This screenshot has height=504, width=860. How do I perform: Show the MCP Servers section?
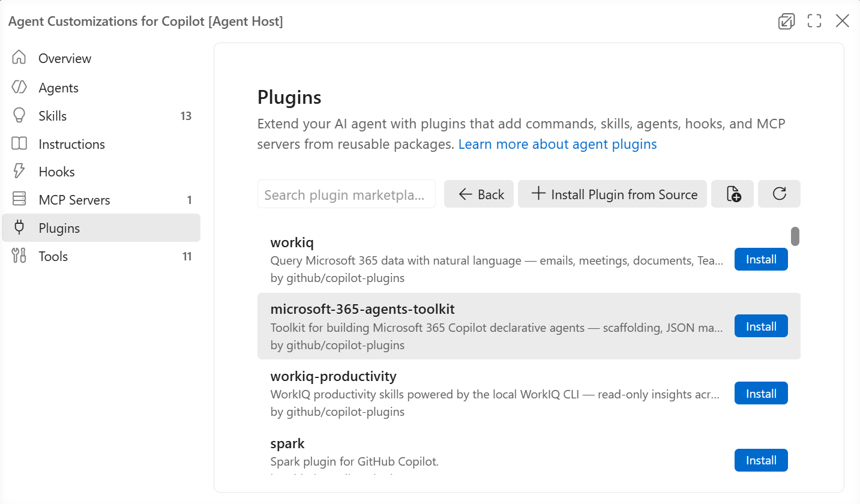click(x=101, y=200)
